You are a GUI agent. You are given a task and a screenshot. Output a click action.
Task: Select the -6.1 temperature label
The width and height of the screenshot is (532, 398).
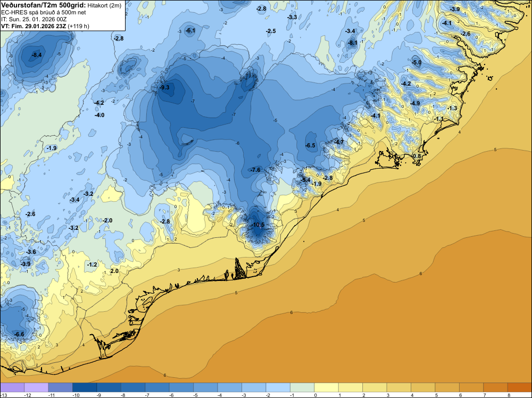pos(190,30)
